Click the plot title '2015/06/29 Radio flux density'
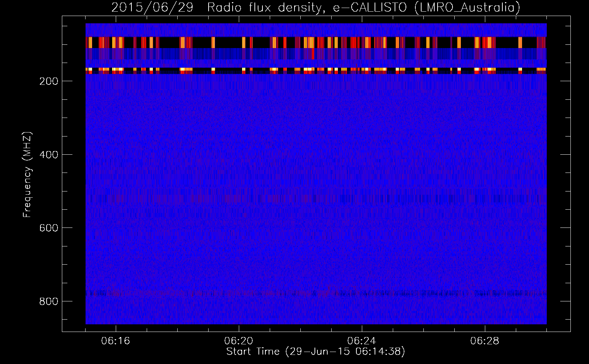 (316, 8)
